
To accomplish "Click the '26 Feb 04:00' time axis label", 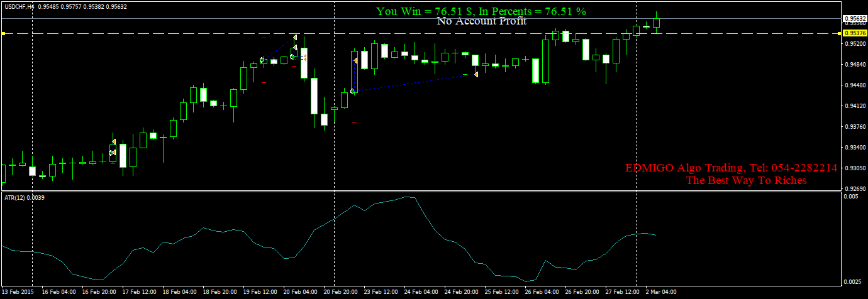I will click(x=543, y=292).
